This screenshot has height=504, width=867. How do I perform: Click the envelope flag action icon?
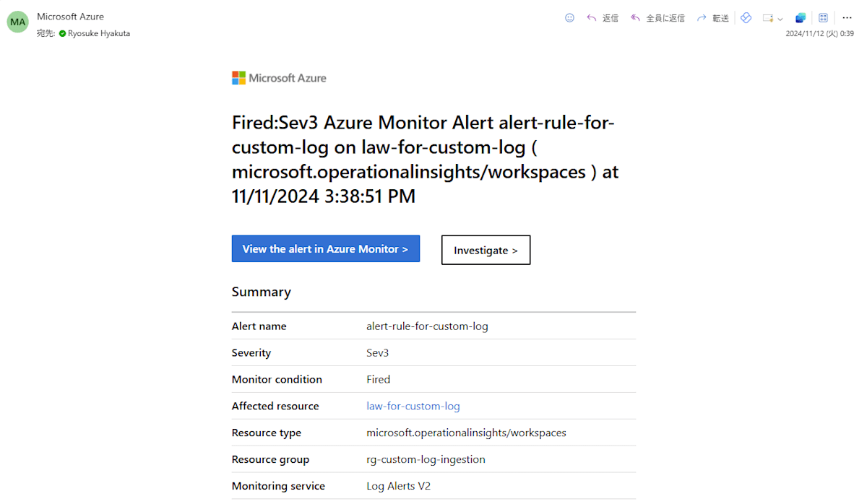[x=768, y=18]
